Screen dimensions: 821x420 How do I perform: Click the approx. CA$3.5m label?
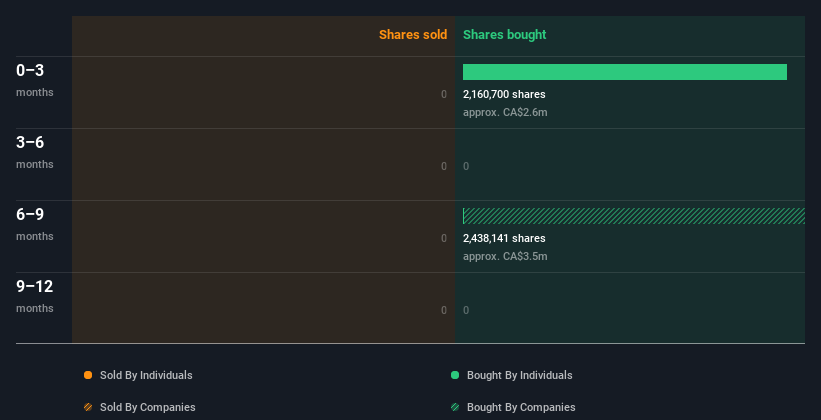[x=505, y=256]
